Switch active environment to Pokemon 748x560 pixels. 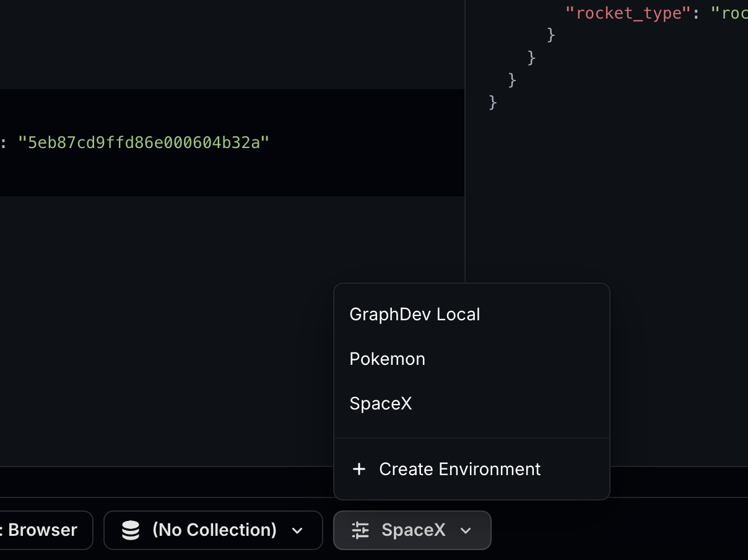pos(387,359)
